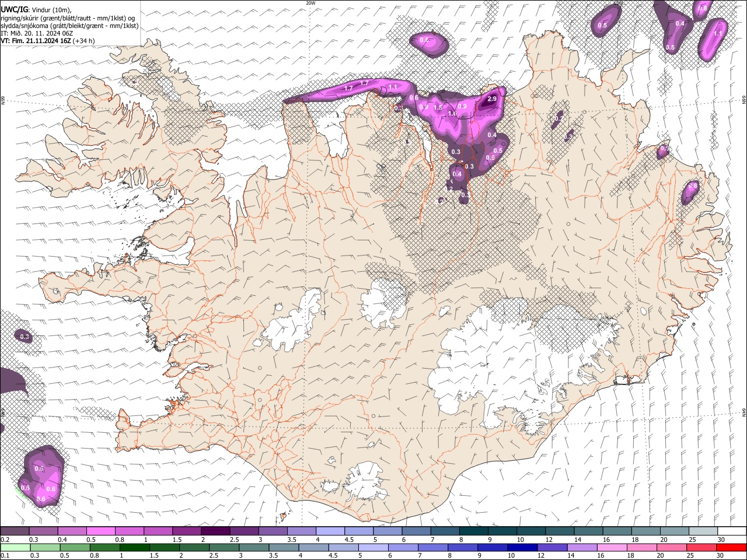This screenshot has width=747, height=560.
Task: Click the 0.1 value label in bottom legend row
Action: pyautogui.click(x=5, y=556)
